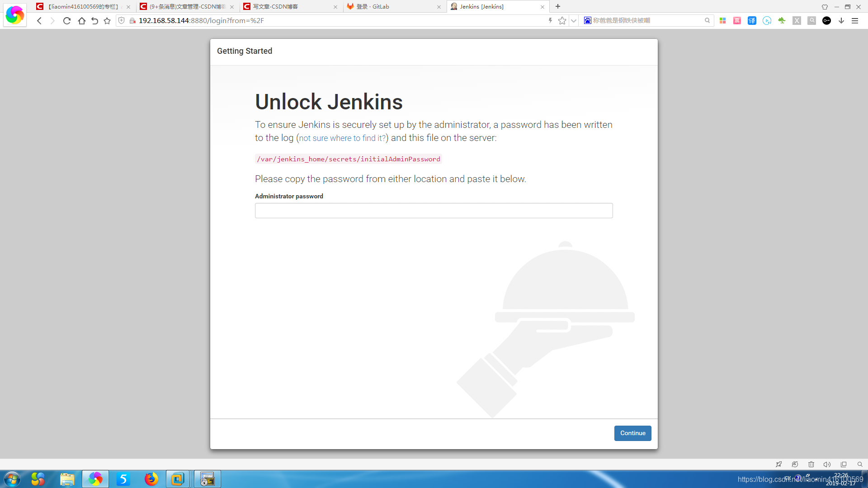Open Firefox from the Windows taskbar

pyautogui.click(x=151, y=479)
